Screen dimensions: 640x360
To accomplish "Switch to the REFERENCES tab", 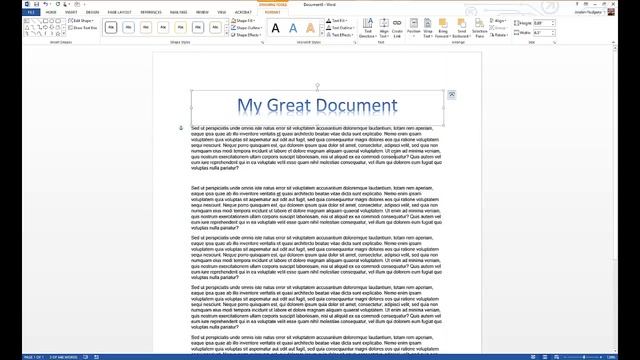I will pyautogui.click(x=151, y=12).
